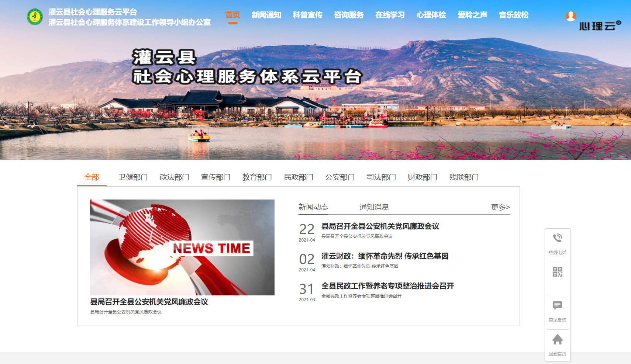
Task: Click the QR code icon in sidebar
Action: [x=557, y=272]
